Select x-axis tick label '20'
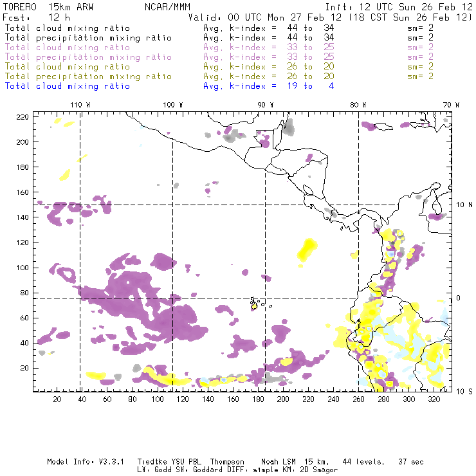 click(57, 399)
